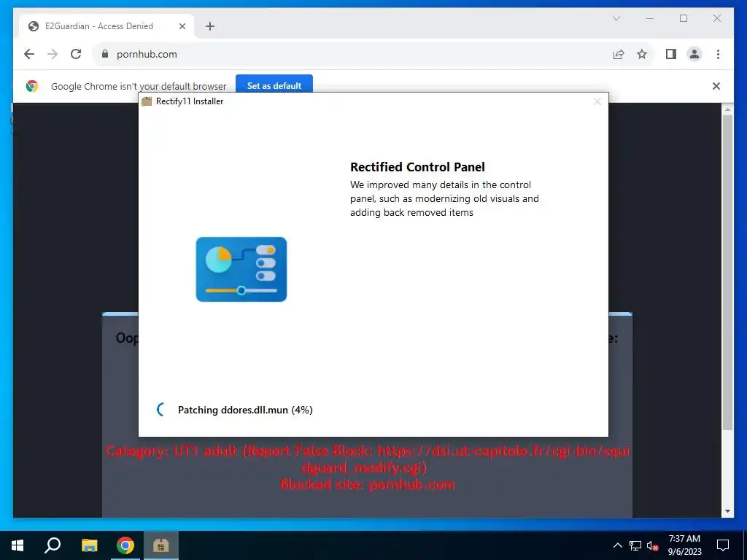Click Patching ddores.dll.mun (4%) status
The image size is (747, 560).
(245, 410)
